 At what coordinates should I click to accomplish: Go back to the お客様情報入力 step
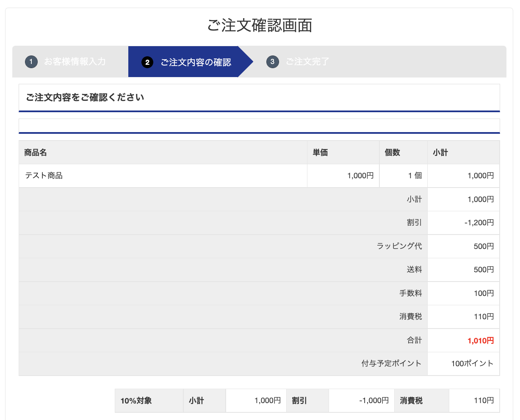click(x=75, y=62)
